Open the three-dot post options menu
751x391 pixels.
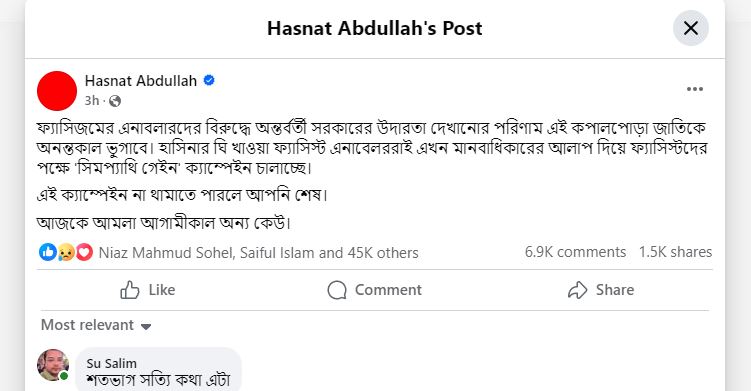694,89
